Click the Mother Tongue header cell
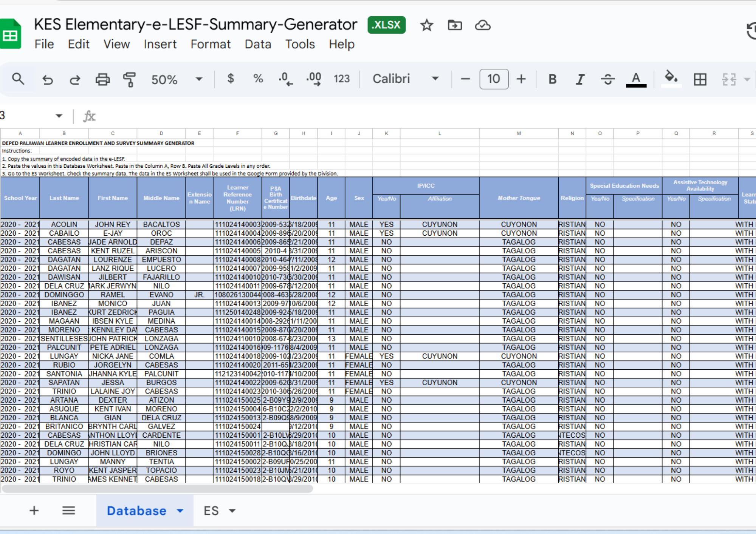756x534 pixels. coord(519,198)
